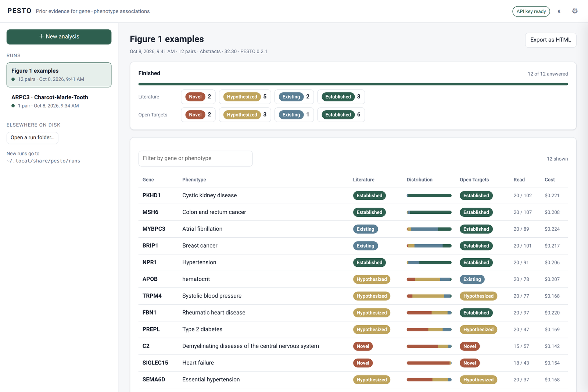The image size is (588, 392).
Task: Sort by the Open Targets column header
Action: coord(474,180)
